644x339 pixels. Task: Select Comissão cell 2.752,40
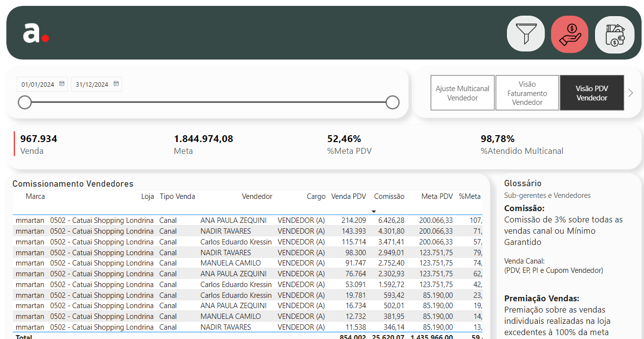391,263
